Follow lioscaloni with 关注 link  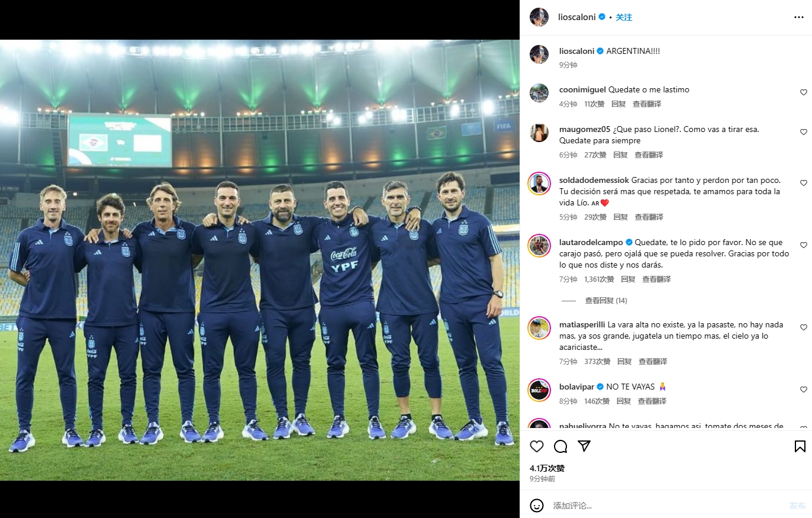point(624,17)
